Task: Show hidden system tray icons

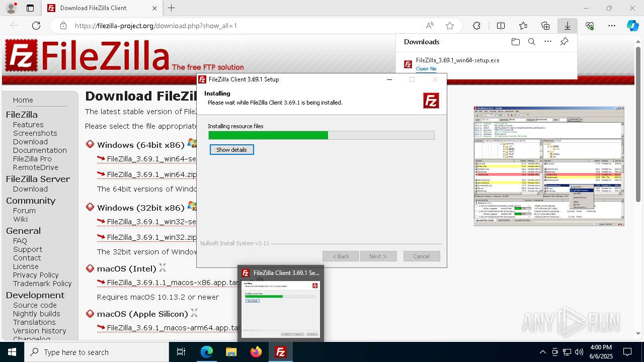Action: 542,352
